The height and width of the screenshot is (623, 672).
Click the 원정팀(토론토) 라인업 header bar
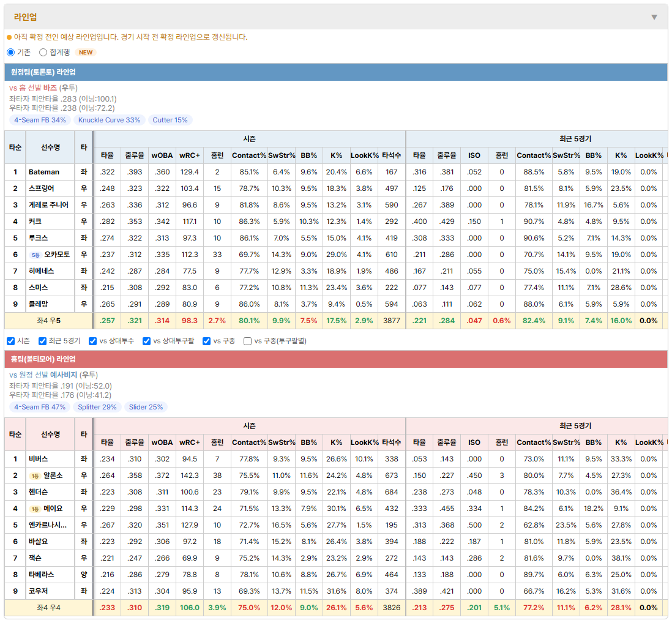point(336,72)
